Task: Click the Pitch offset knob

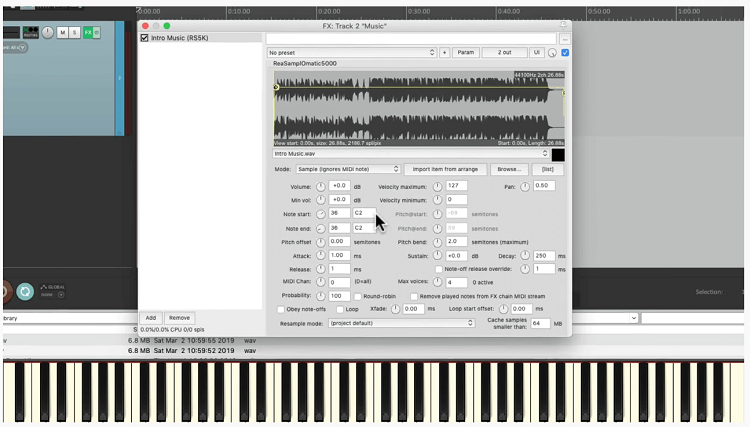Action: pos(320,242)
